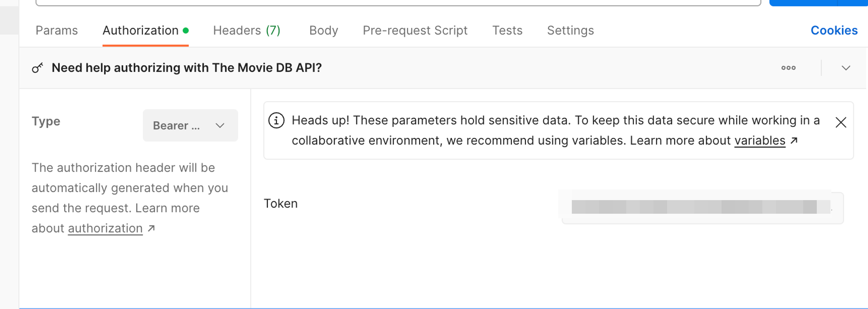Open the Bearer auth Type dropdown
868x309 pixels.
[190, 126]
